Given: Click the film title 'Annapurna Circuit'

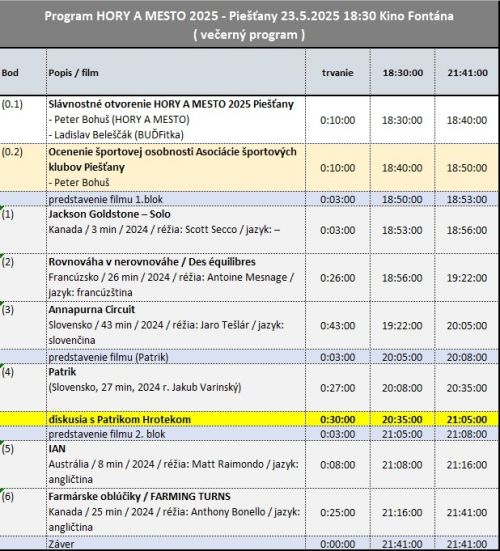Looking at the screenshot, I should 91,309.
